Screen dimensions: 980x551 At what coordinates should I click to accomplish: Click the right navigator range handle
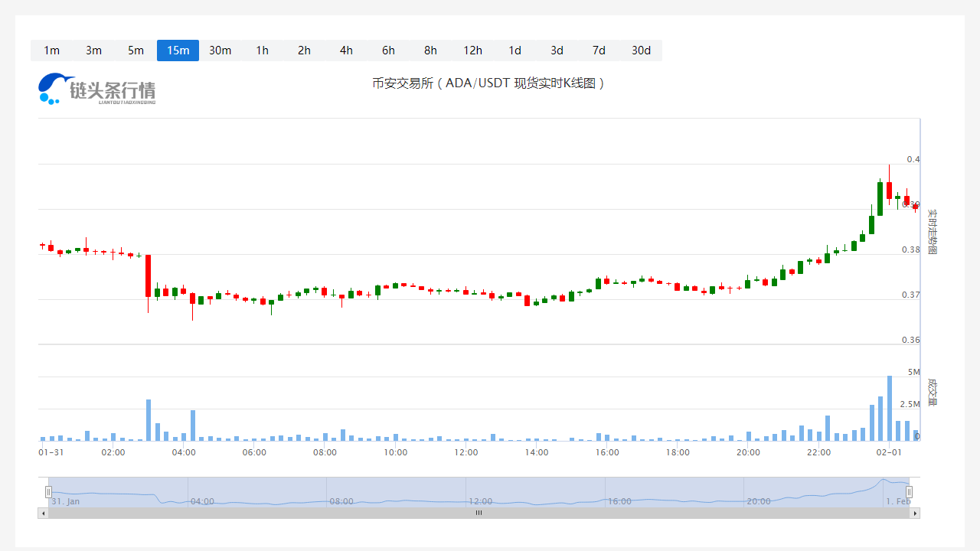click(909, 491)
